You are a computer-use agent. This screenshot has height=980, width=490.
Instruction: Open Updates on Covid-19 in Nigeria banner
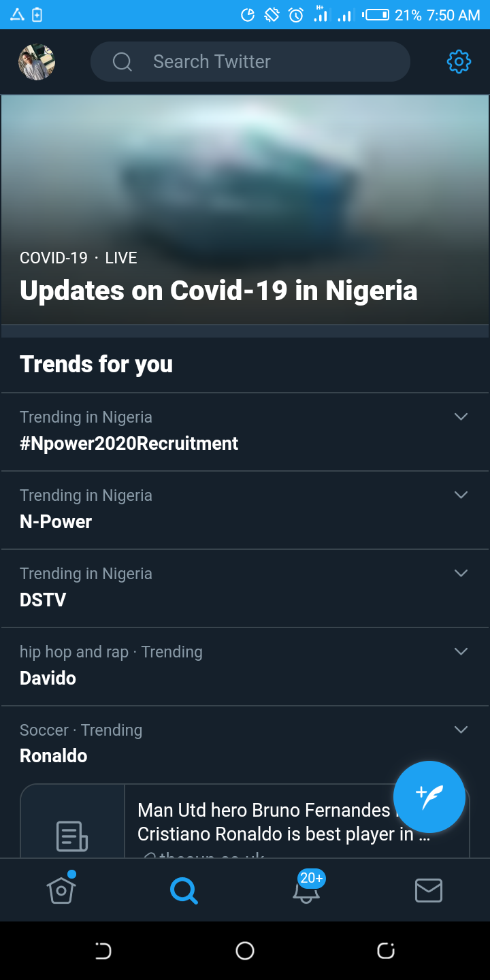pos(245,210)
